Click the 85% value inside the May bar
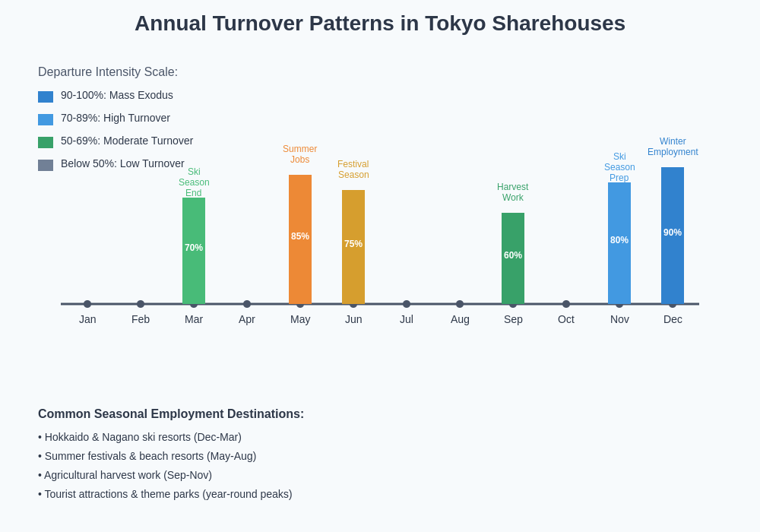Screen dimensions: 760x532 pos(300,236)
